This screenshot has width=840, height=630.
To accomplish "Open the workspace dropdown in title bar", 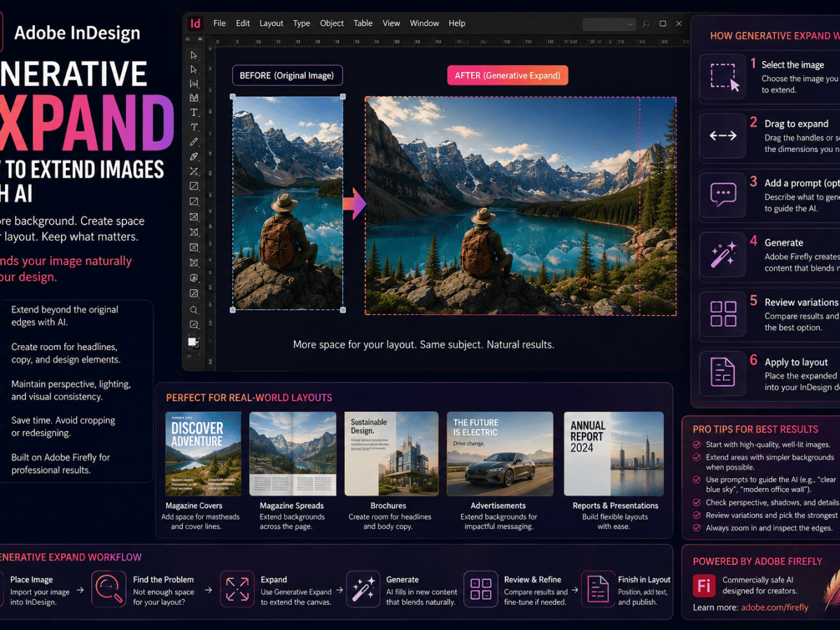I will [x=609, y=24].
